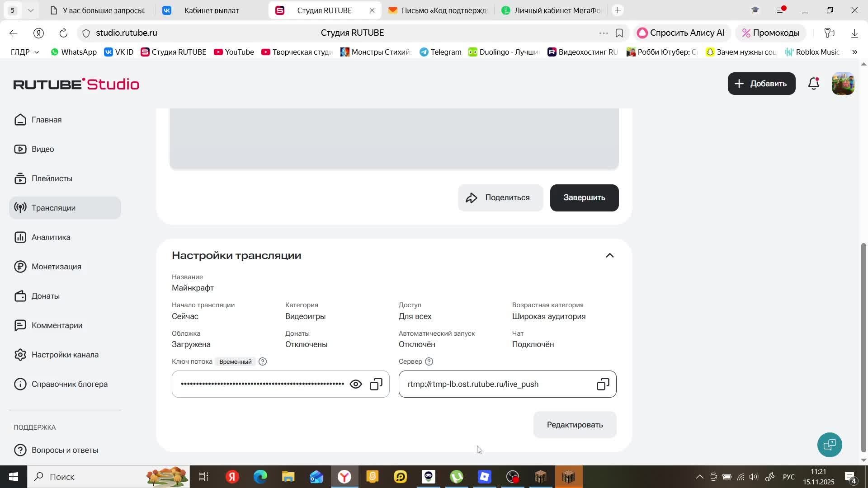868x488 pixels.
Task: Open OBS Studio from the taskbar
Action: (x=513, y=477)
